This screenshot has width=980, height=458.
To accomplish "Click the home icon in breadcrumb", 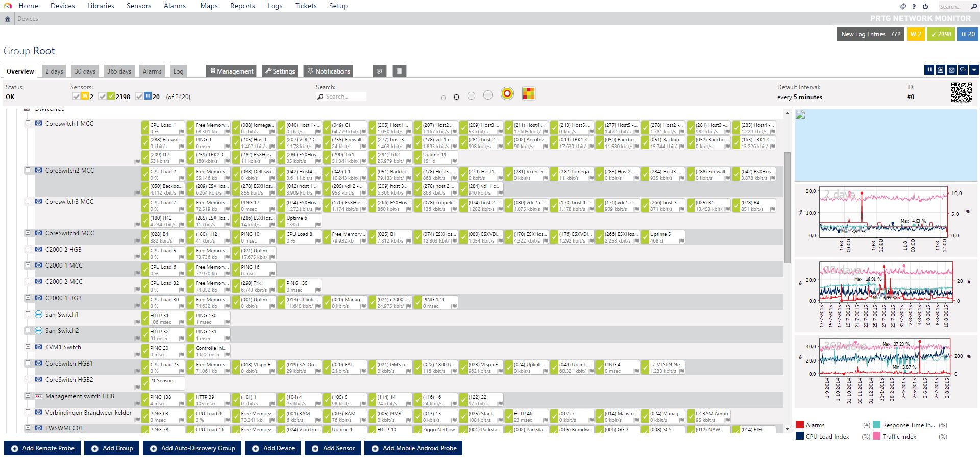I will (x=7, y=19).
